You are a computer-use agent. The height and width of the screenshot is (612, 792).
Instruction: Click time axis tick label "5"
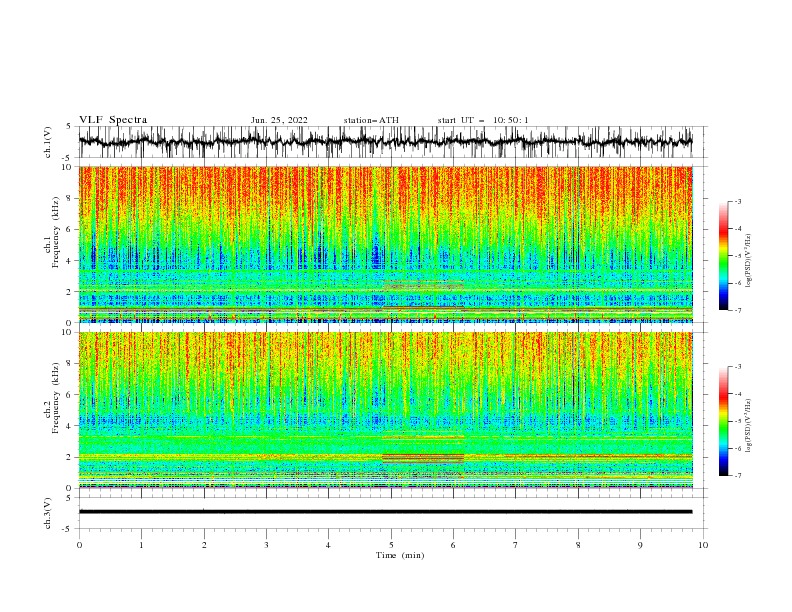point(391,545)
